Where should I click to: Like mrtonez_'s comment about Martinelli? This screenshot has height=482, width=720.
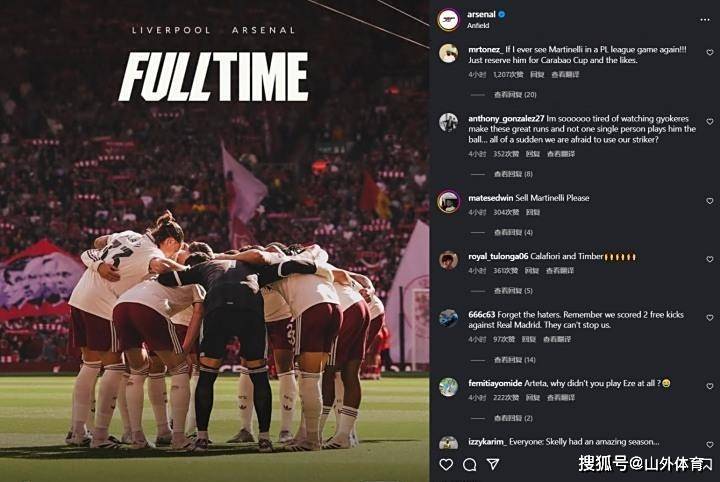pos(710,52)
